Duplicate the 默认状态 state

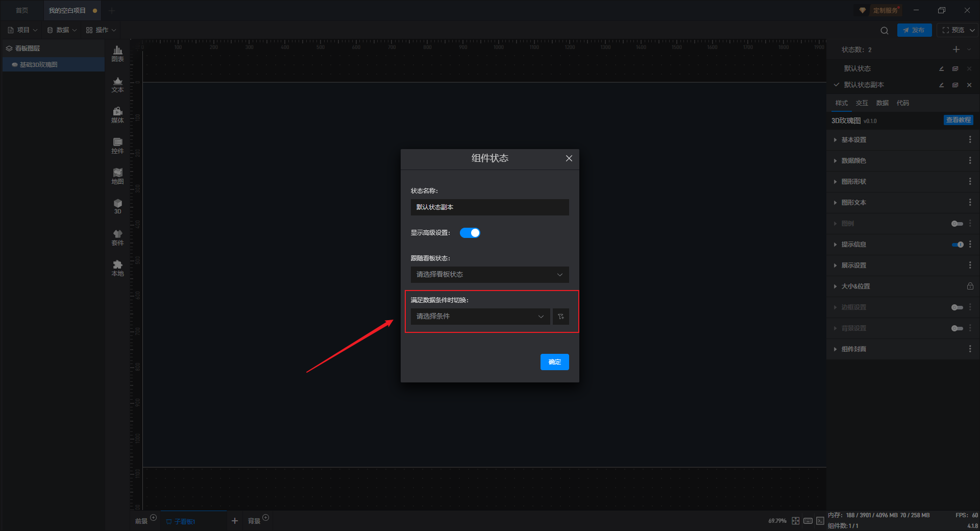point(955,69)
